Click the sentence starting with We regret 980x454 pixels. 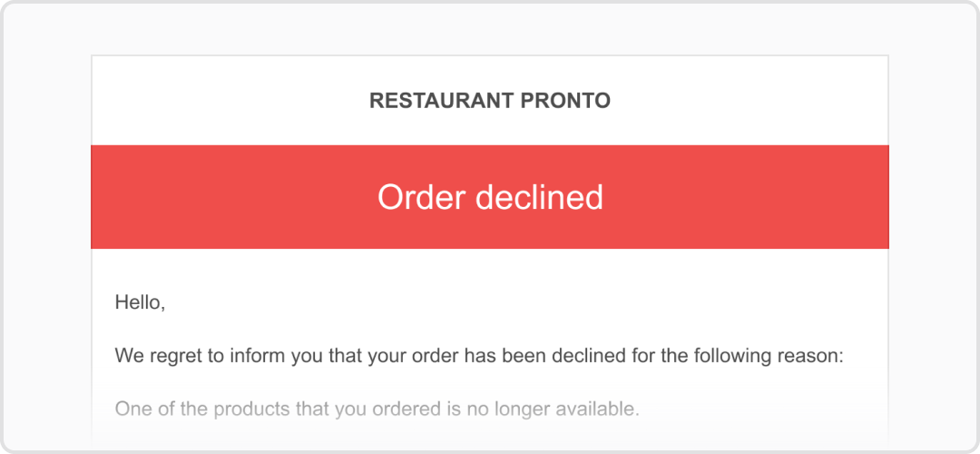pyautogui.click(x=479, y=357)
